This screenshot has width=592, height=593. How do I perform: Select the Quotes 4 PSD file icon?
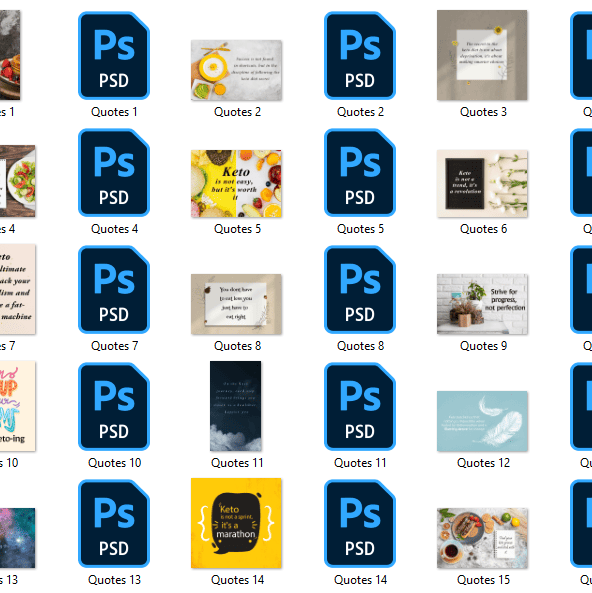pyautogui.click(x=114, y=172)
